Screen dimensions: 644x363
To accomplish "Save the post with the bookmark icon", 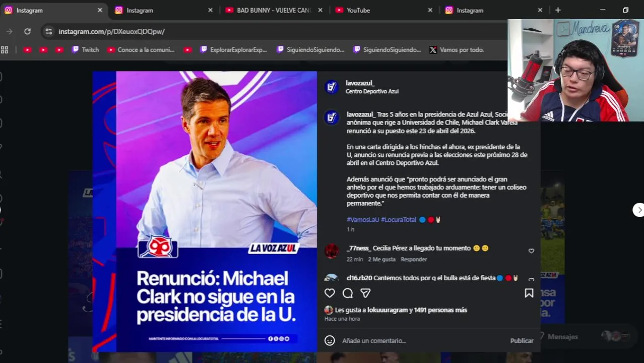I will (x=529, y=293).
